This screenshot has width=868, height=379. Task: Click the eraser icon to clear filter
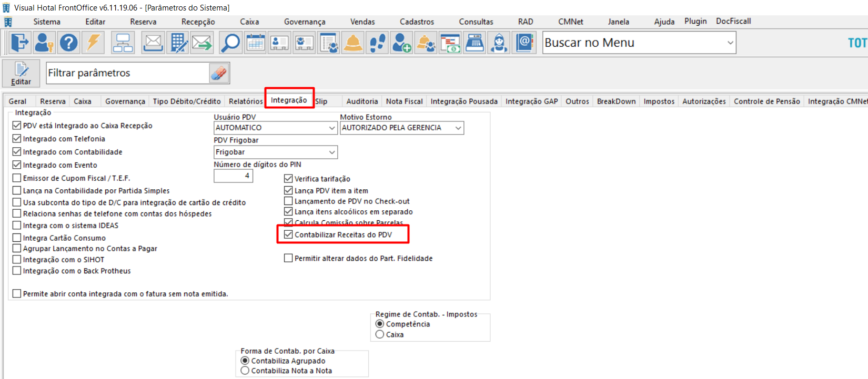(218, 73)
